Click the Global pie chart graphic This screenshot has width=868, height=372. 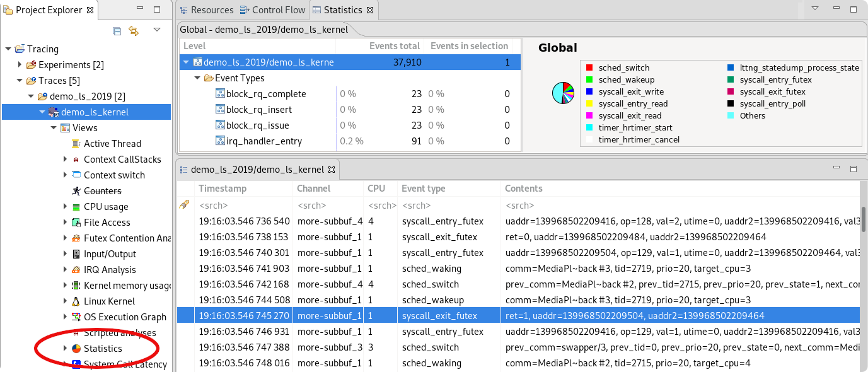coord(563,93)
